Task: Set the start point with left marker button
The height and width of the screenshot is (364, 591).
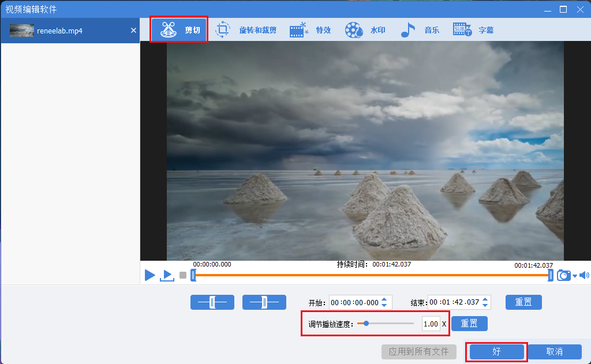Action: tap(212, 302)
